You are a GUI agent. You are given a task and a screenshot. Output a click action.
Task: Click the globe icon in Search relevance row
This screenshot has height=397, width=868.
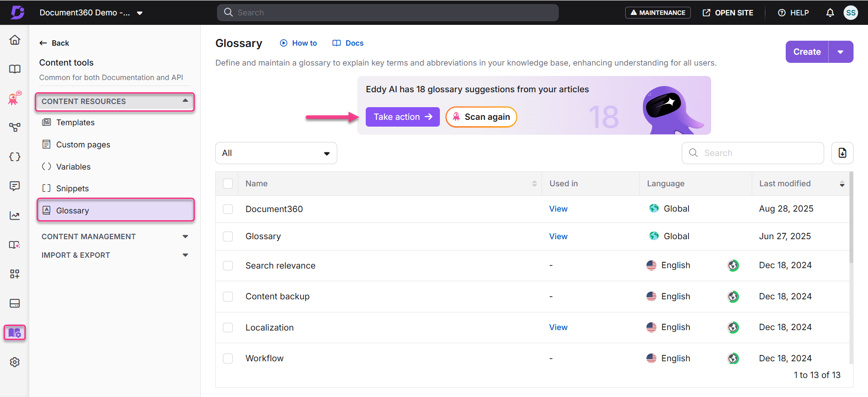[x=733, y=265]
